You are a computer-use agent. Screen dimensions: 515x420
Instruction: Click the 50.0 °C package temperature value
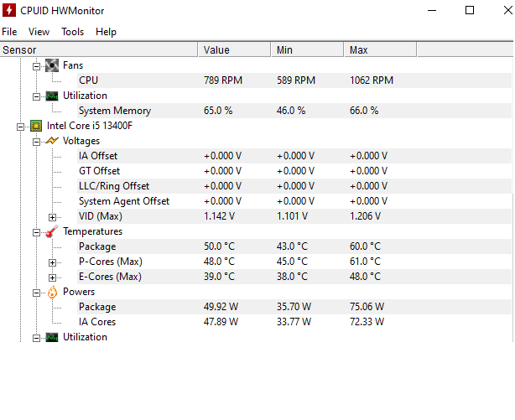point(220,246)
